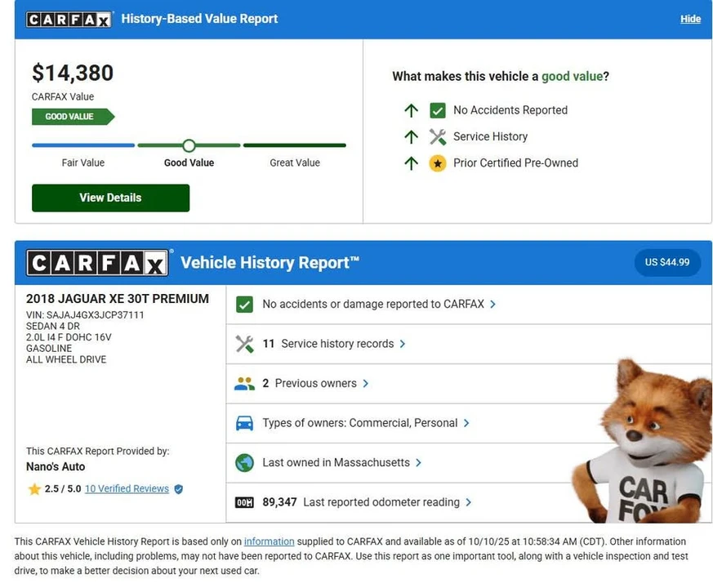Click the GOOD VALUE green tag
713x588 pixels.
point(73,117)
